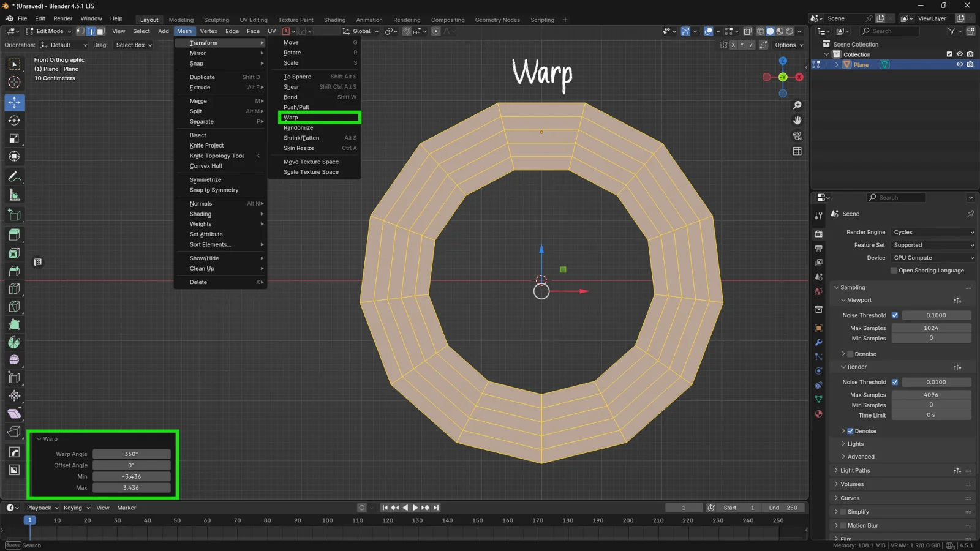Switch orthographic/perspective grid icon

click(797, 151)
